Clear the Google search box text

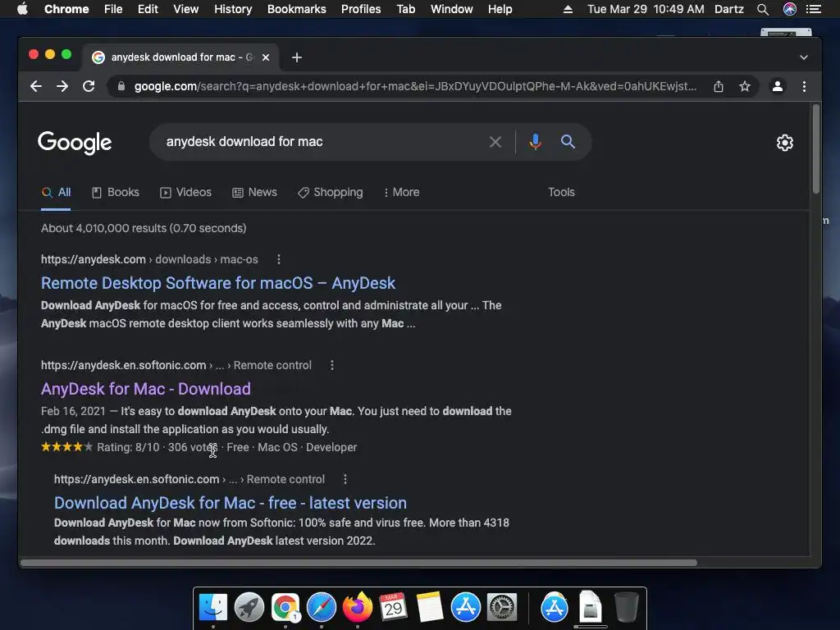pos(495,142)
